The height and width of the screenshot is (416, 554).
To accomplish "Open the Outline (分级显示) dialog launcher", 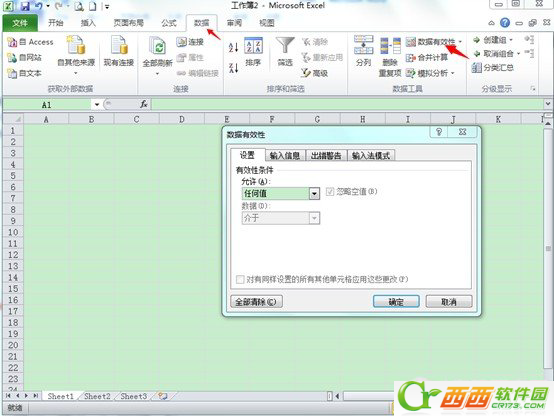I will tap(532, 89).
